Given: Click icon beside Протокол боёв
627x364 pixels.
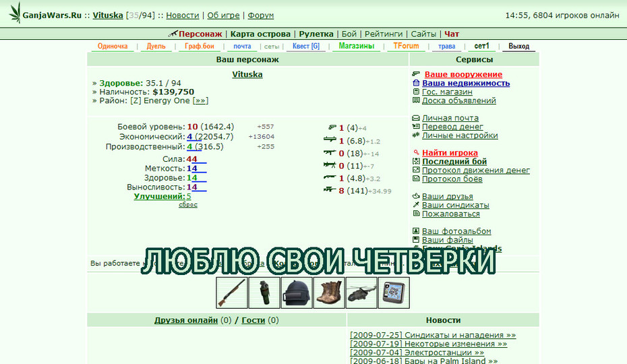Looking at the screenshot, I should coord(416,179).
